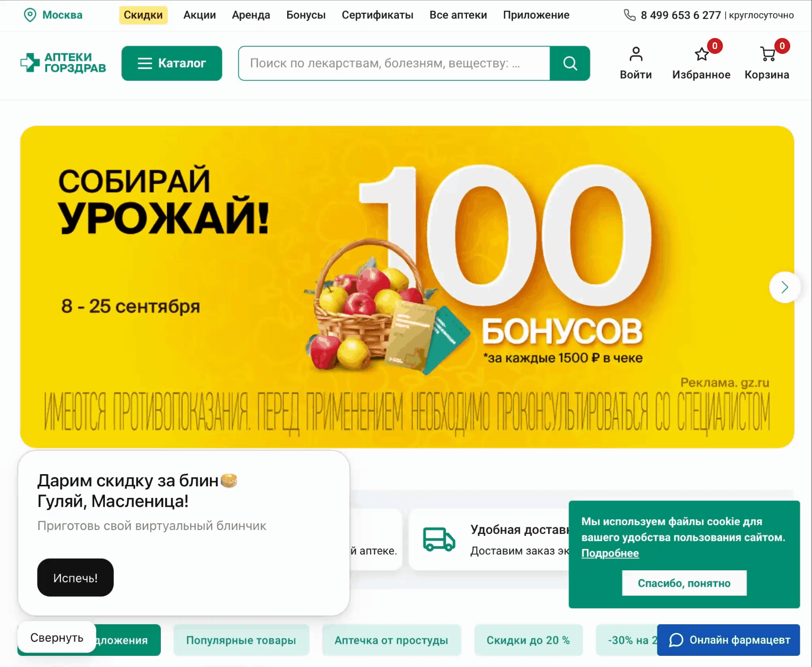Follow the Подробнее cookie link

pos(610,553)
